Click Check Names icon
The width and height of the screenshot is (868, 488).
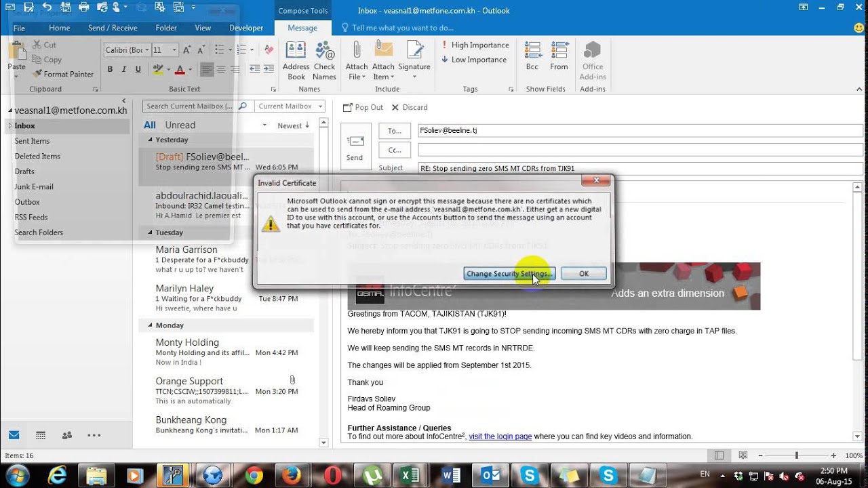[x=324, y=61]
